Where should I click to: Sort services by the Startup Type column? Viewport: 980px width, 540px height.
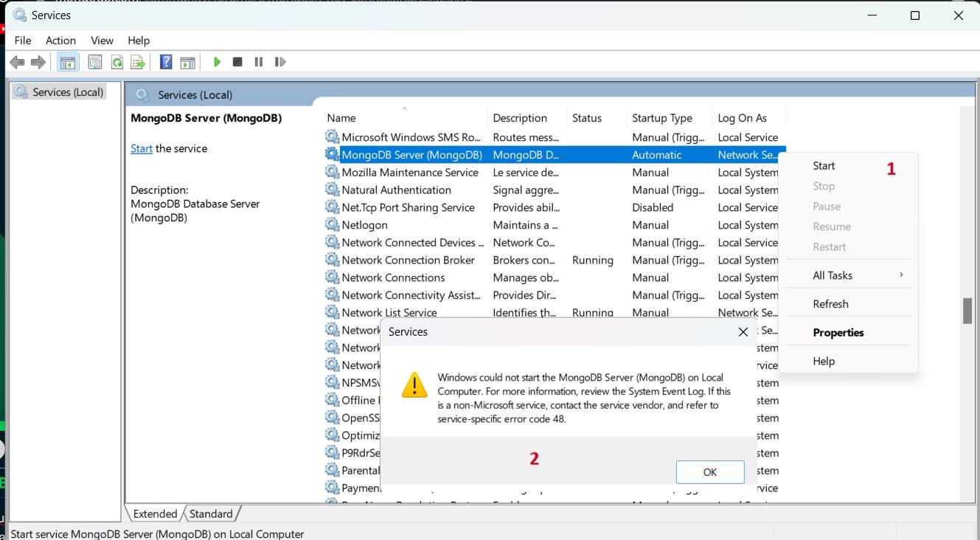point(661,118)
